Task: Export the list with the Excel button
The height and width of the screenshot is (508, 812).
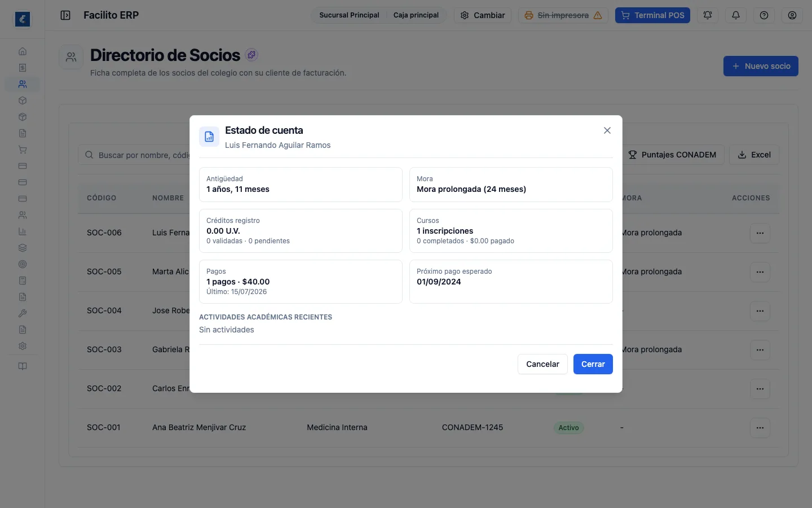Action: (754, 155)
